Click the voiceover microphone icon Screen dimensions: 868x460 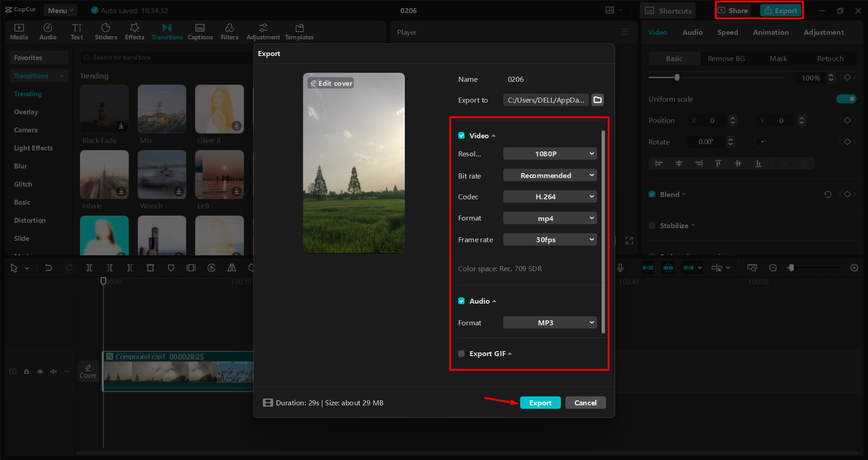[620, 268]
